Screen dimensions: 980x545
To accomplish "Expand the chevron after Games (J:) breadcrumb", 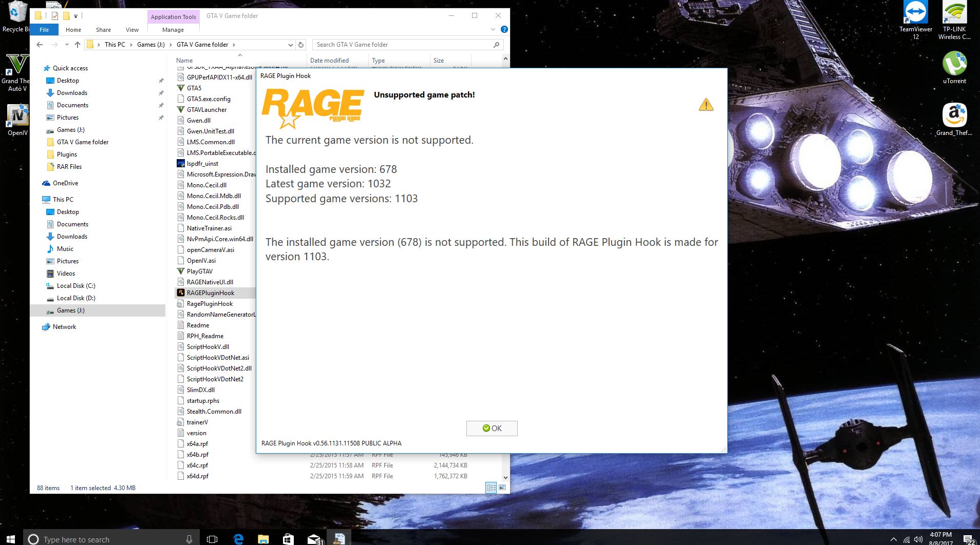I will click(x=171, y=45).
